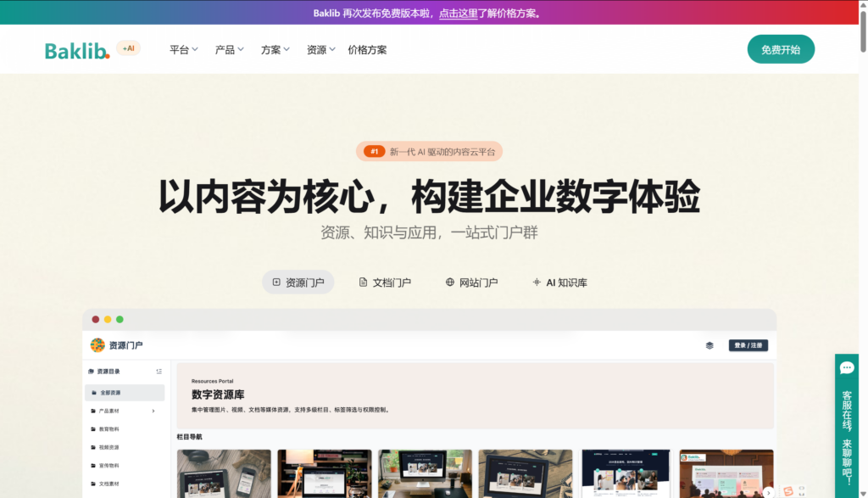Open the 视频资源 folder
Image resolution: width=868 pixels, height=498 pixels.
point(108,447)
